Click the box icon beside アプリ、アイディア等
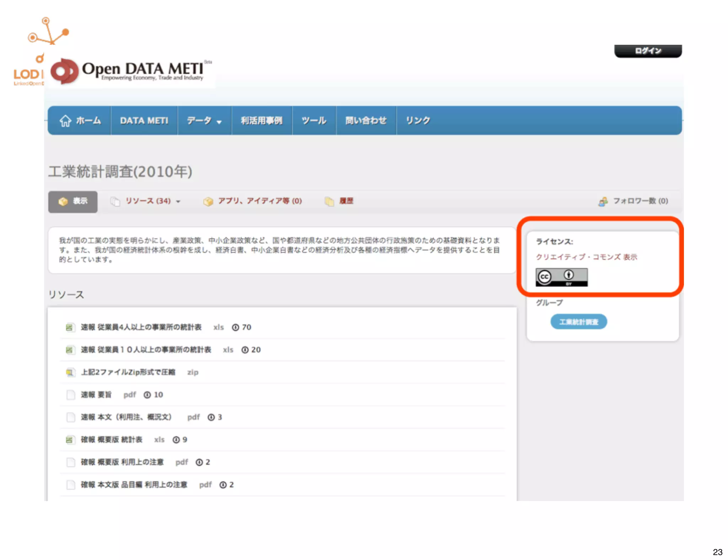Image resolution: width=728 pixels, height=560 pixels. click(x=208, y=201)
